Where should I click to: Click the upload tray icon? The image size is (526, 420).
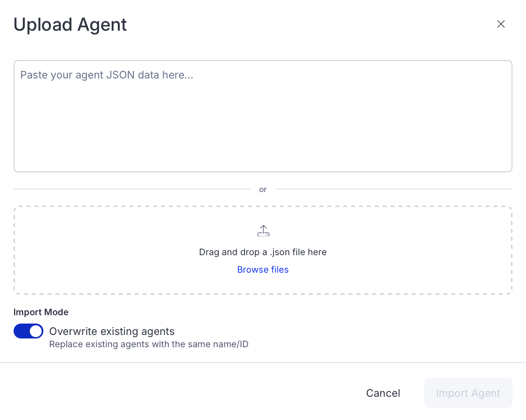coord(263,231)
